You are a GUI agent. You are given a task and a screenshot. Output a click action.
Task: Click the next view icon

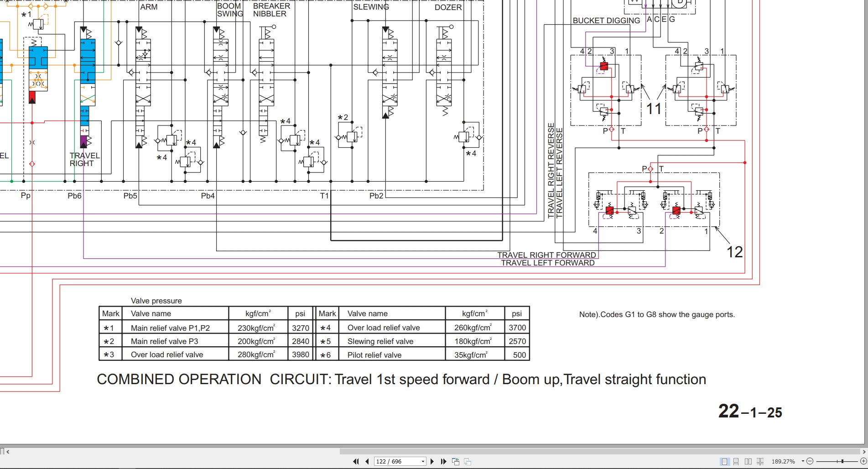pyautogui.click(x=467, y=462)
